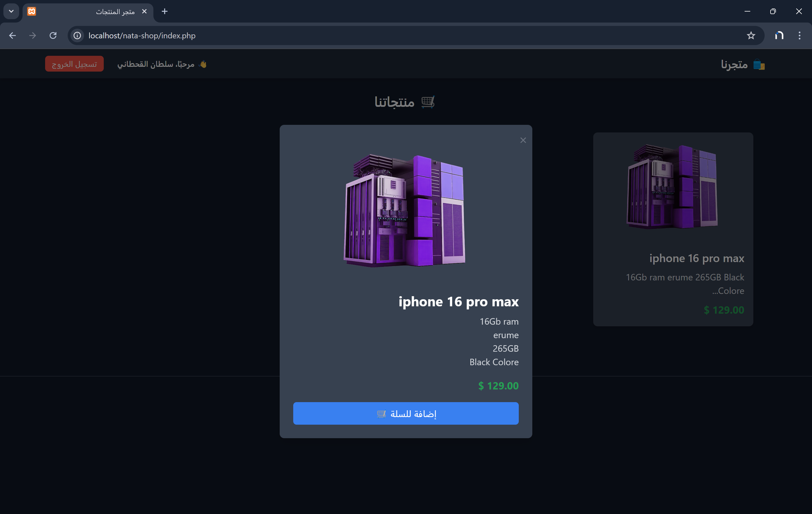This screenshot has width=812, height=514.
Task: Reload the current page
Action: coord(53,36)
